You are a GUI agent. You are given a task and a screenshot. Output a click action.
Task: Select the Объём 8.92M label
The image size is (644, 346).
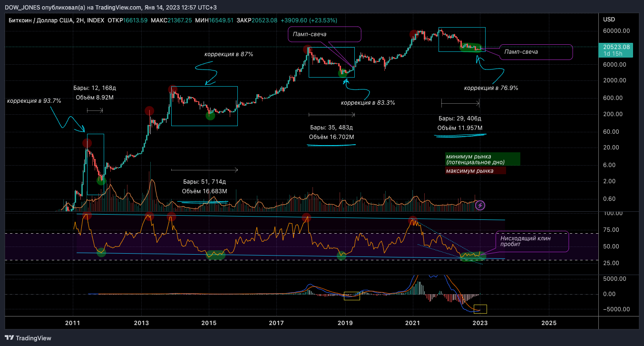[94, 98]
